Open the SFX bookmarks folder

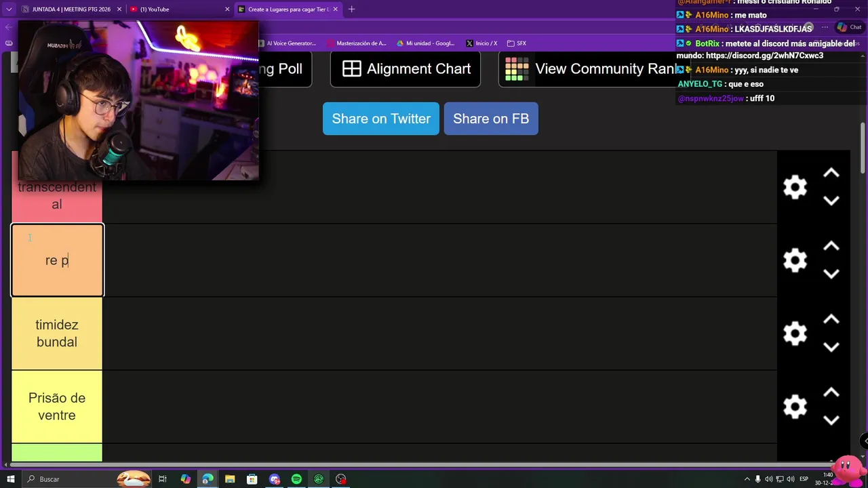(517, 43)
